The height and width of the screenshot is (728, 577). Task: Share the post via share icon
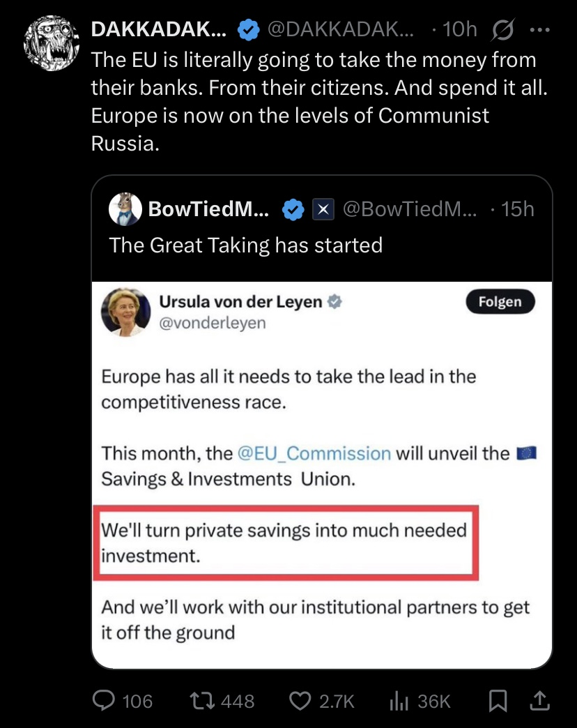tap(540, 700)
